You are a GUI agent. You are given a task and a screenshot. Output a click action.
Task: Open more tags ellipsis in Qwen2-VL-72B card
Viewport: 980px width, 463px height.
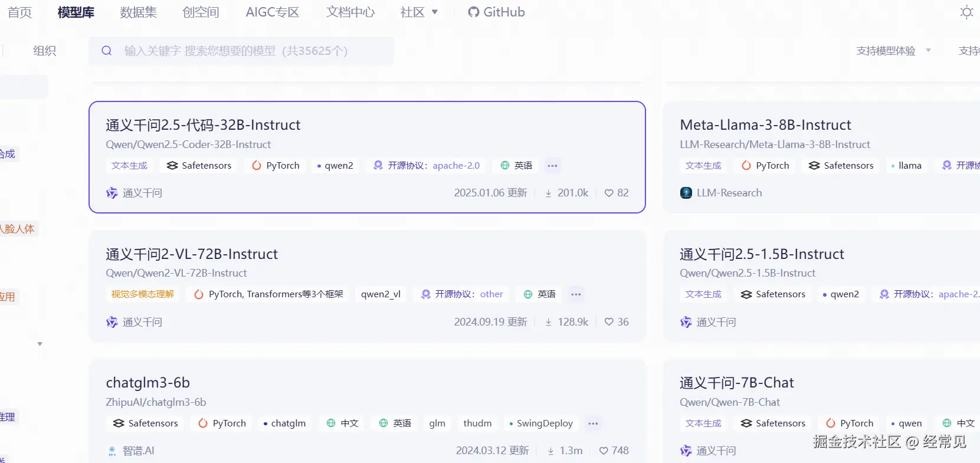pyautogui.click(x=576, y=294)
